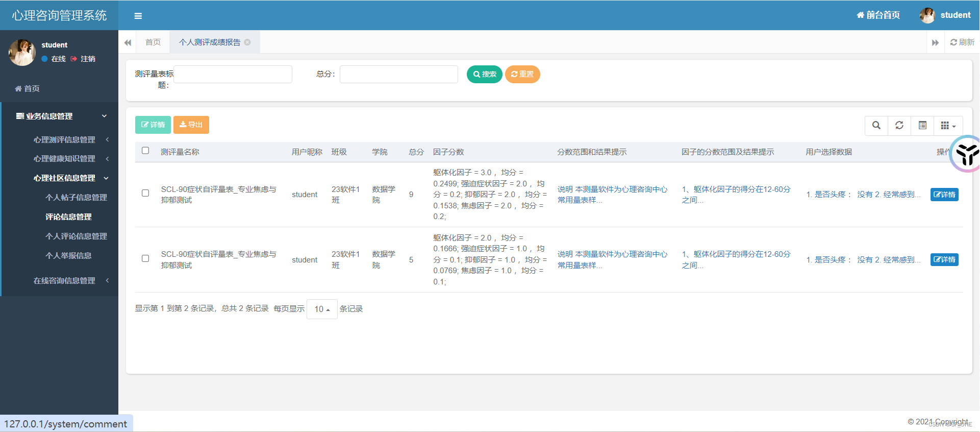This screenshot has height=432, width=980.
Task: Check the row with 总分 5
Action: click(145, 258)
